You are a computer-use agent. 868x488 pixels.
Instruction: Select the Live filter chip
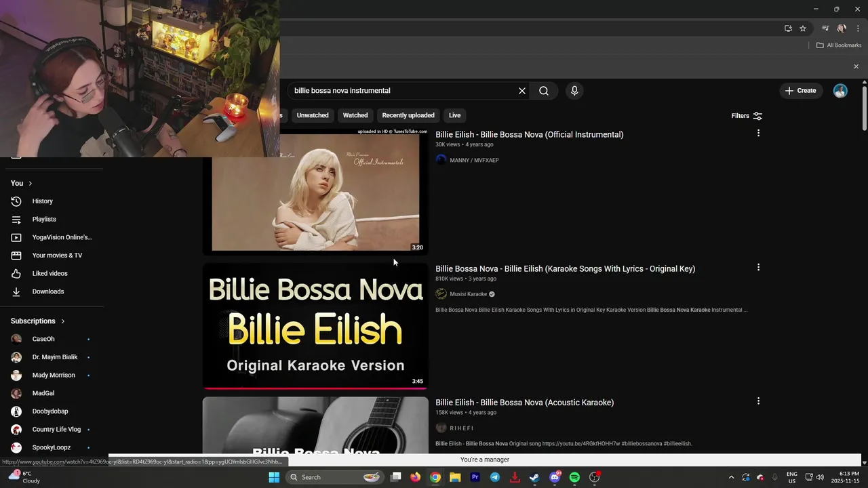pyautogui.click(x=454, y=115)
